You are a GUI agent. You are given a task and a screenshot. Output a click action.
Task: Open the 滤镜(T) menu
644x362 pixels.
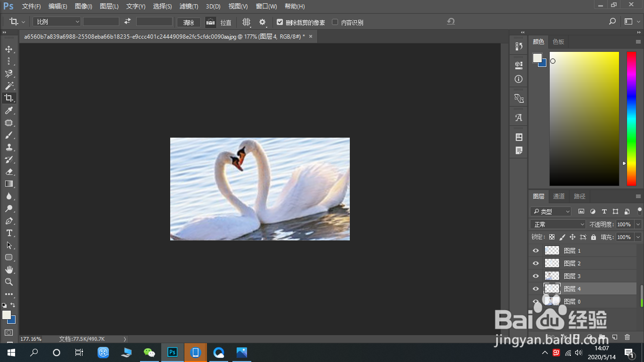tap(189, 7)
